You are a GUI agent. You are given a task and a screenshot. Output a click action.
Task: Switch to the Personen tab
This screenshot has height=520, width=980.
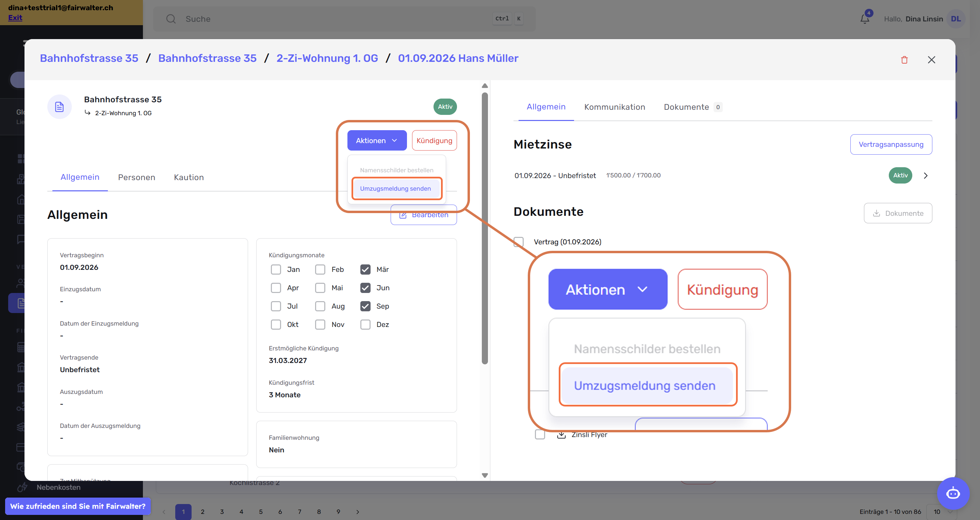point(136,177)
